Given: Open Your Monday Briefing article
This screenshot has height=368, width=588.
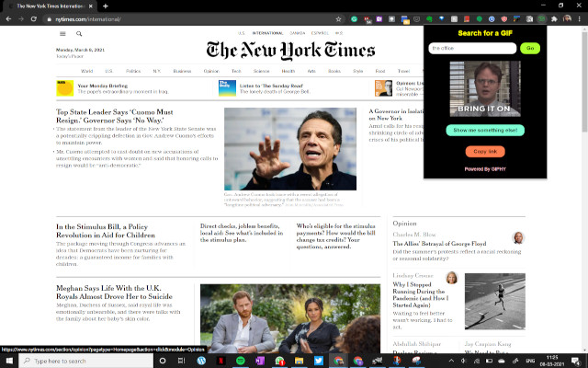Looking at the screenshot, I should pos(103,86).
